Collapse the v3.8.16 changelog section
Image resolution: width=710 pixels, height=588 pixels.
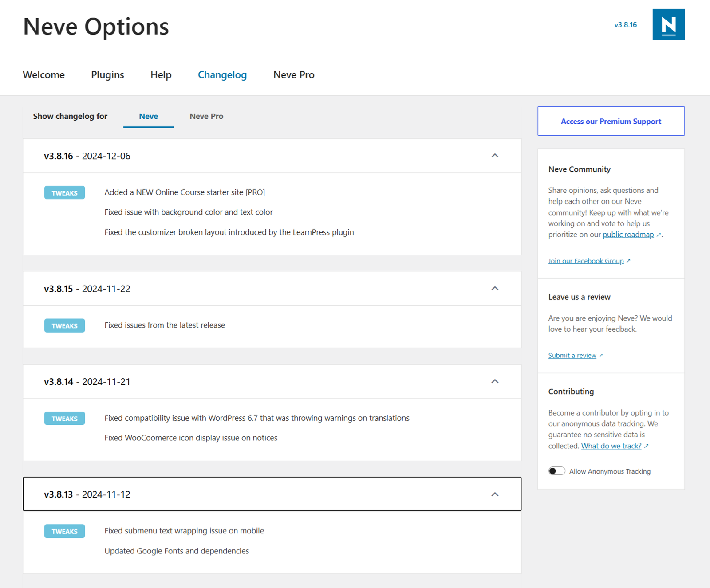(x=495, y=156)
